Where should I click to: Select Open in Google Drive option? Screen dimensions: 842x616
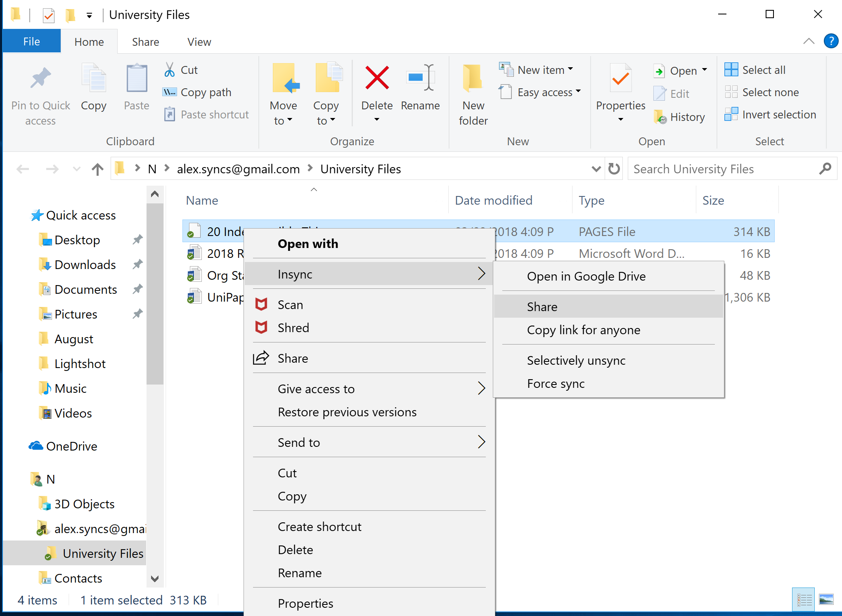[586, 276]
